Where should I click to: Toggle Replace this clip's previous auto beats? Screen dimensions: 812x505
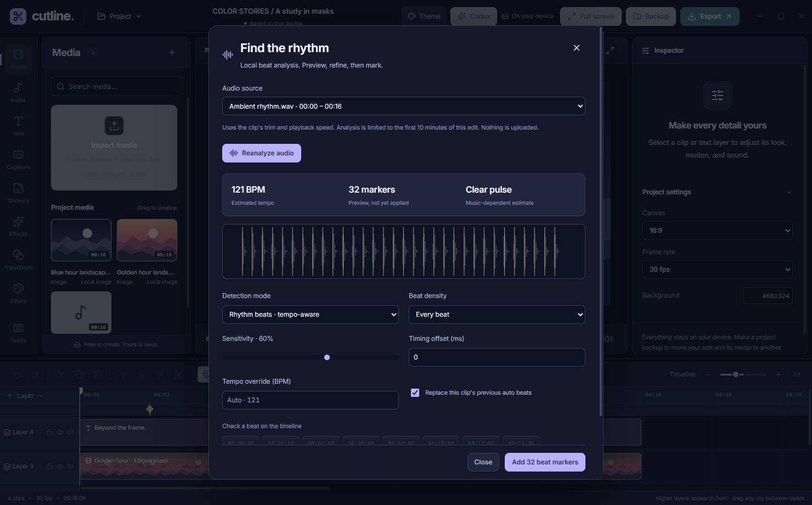coord(415,392)
